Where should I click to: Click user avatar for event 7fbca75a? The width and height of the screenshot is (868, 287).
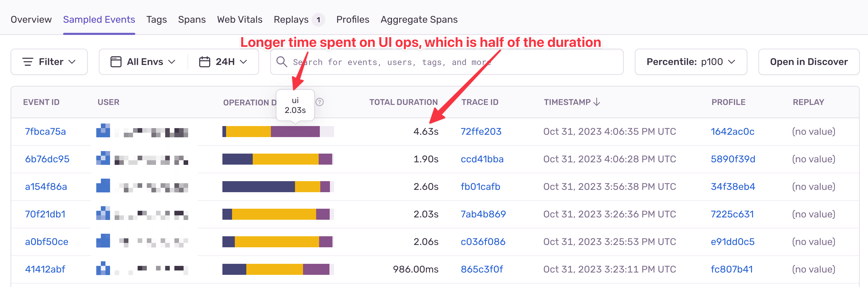[103, 131]
